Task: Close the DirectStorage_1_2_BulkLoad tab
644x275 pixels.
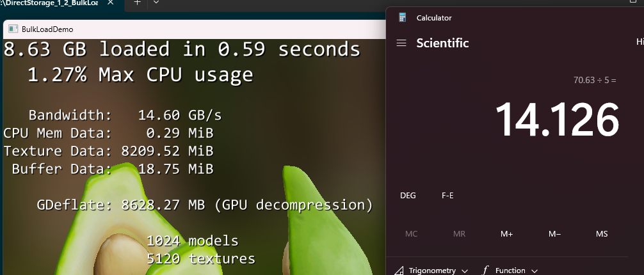Action: pyautogui.click(x=111, y=3)
